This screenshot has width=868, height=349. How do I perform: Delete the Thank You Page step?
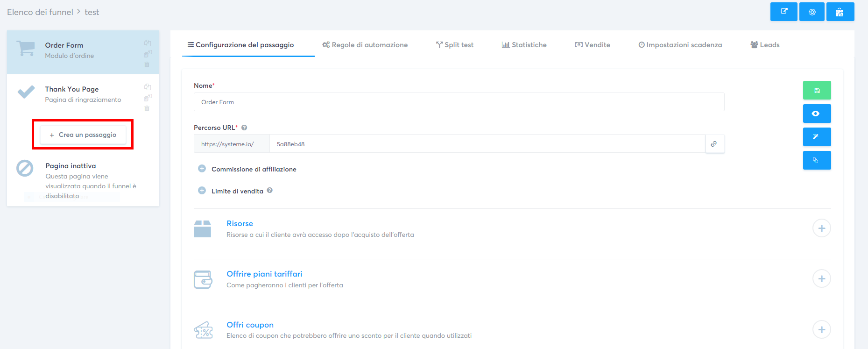coord(147,109)
